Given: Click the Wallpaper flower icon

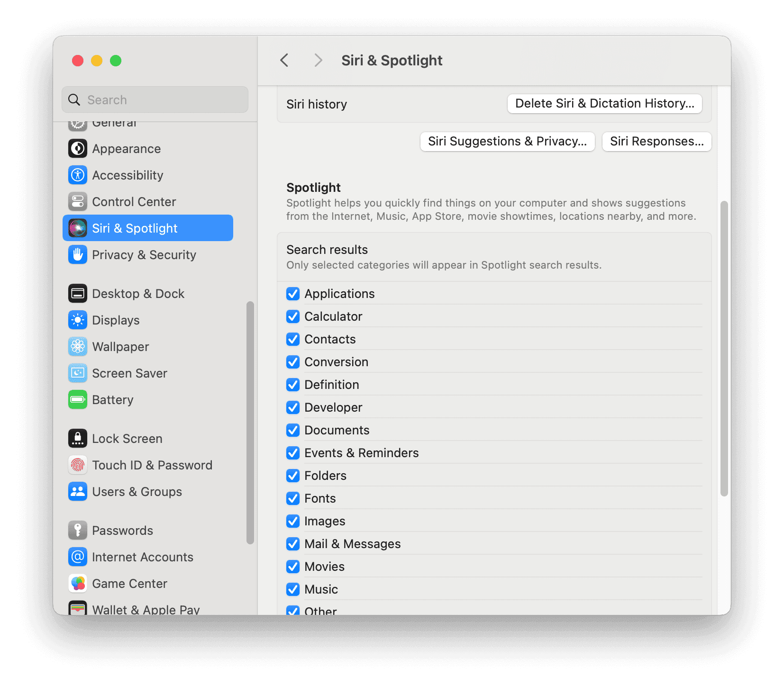Looking at the screenshot, I should [78, 347].
